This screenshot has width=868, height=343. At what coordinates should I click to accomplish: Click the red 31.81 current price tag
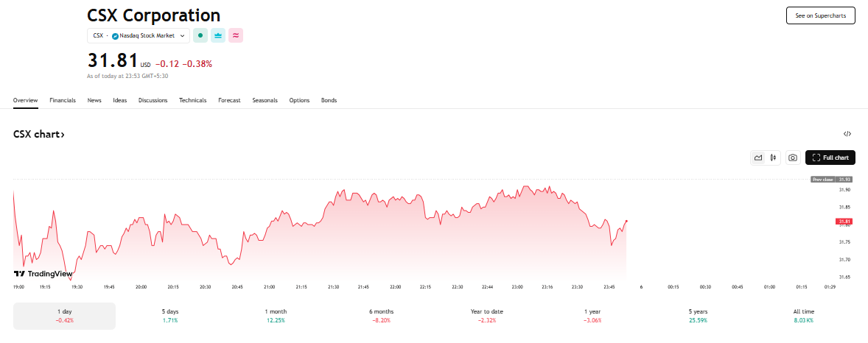tap(844, 222)
